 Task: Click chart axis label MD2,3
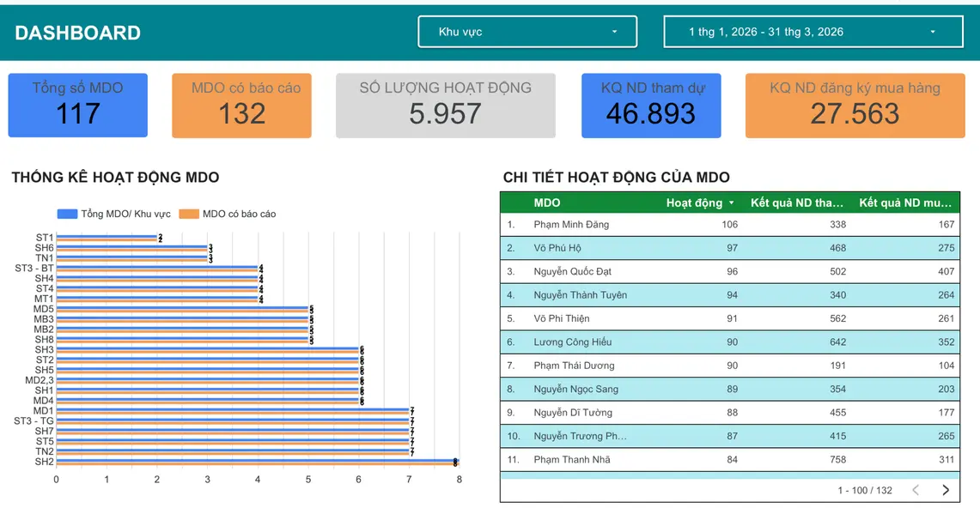[x=40, y=380]
